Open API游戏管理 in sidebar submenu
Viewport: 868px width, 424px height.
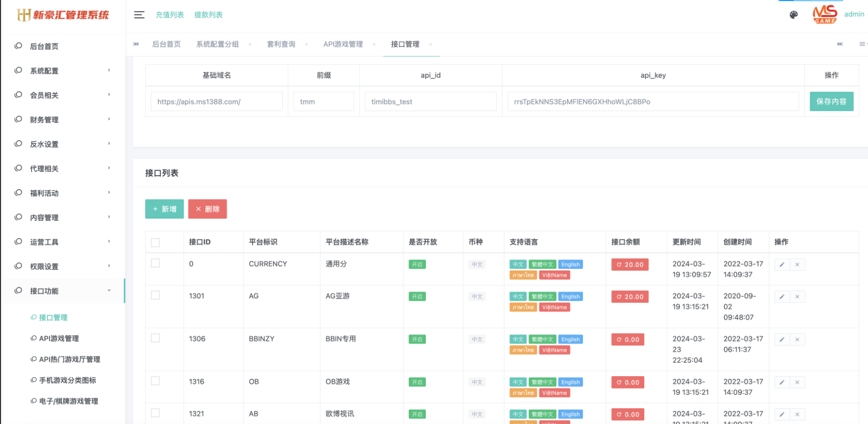coord(59,339)
